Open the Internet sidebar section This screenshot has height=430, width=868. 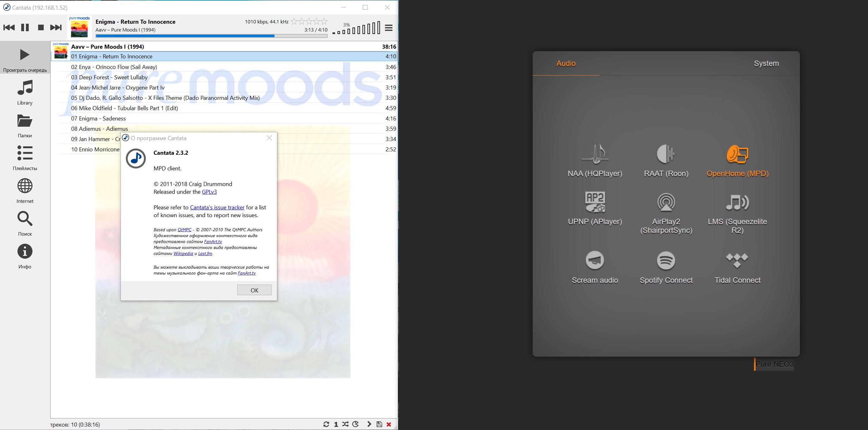[x=25, y=191]
